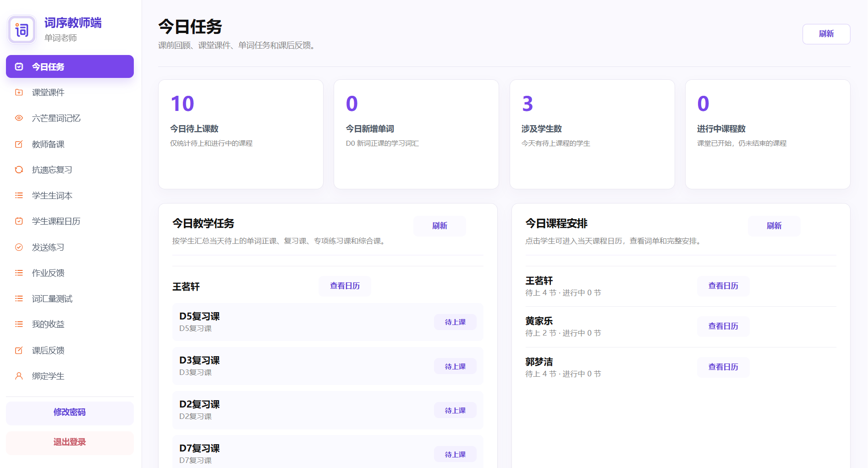868x468 pixels.
Task: Click 待上课 on the D7复习课 row
Action: click(455, 455)
